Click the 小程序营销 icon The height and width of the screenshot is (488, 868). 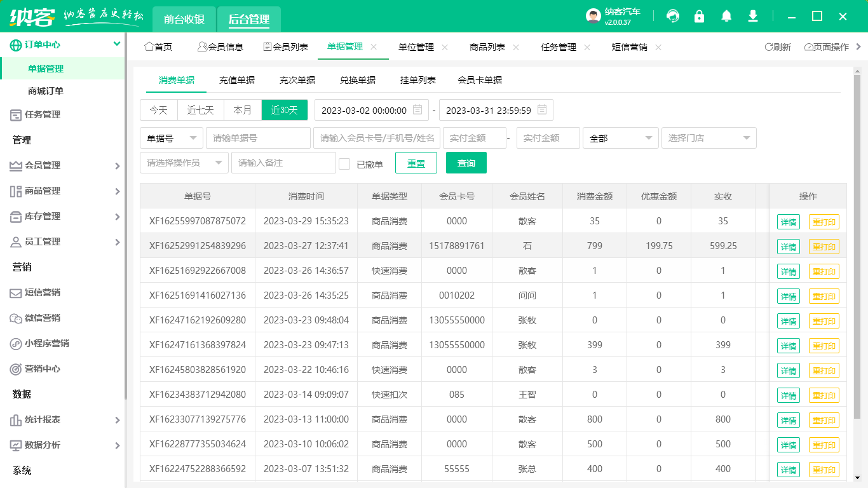pyautogui.click(x=16, y=343)
